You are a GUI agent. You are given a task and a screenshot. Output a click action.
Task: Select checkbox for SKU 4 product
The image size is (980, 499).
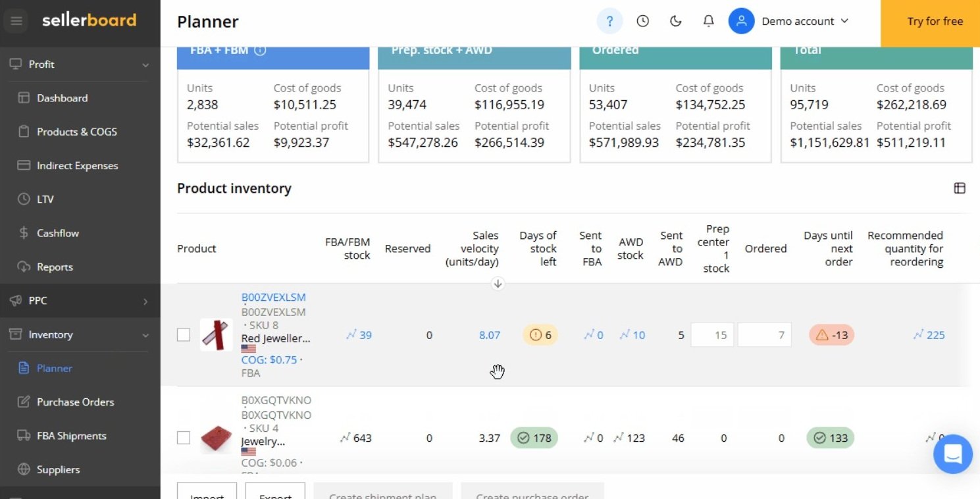pyautogui.click(x=184, y=438)
